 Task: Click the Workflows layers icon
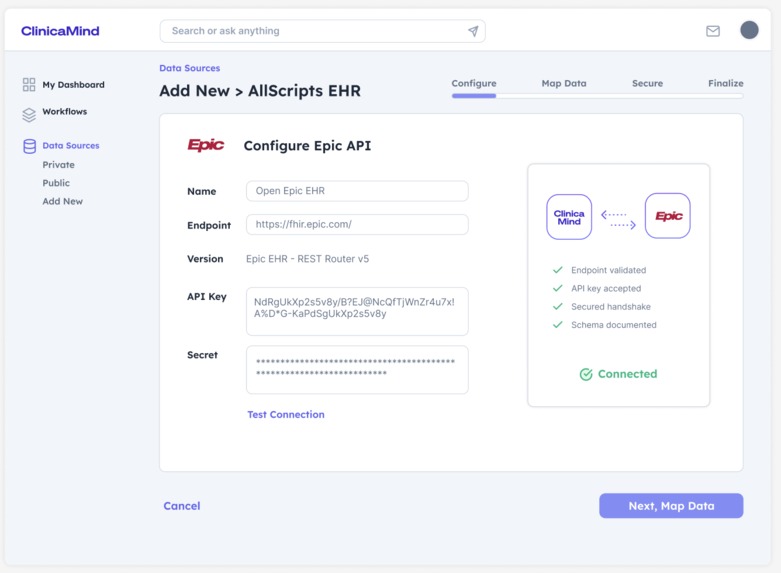(29, 115)
